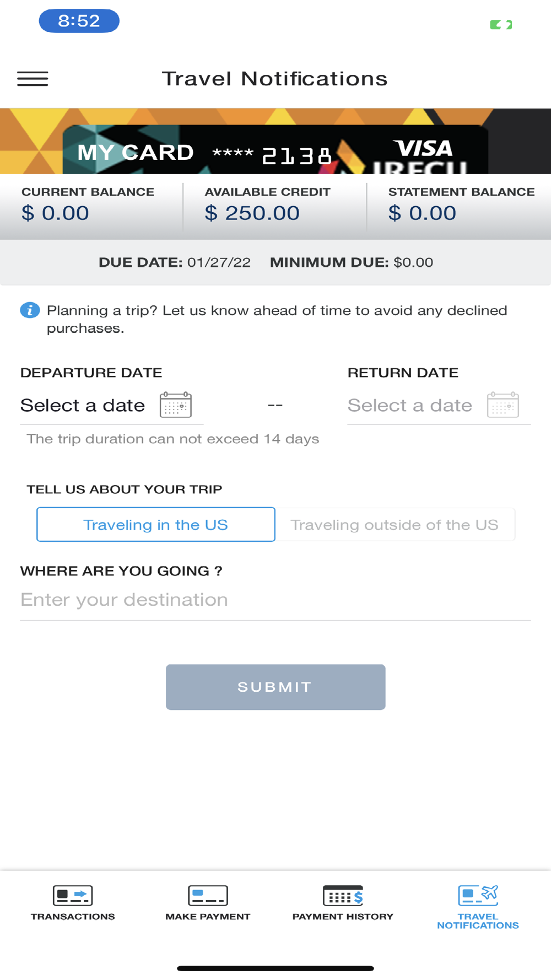
Task: Tap the return date calendar icon
Action: point(503,405)
